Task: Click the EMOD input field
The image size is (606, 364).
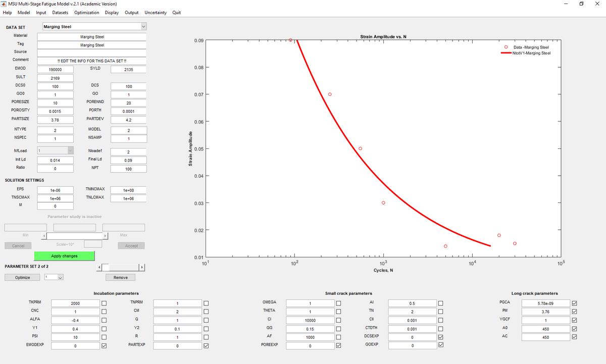Action: 55,69
